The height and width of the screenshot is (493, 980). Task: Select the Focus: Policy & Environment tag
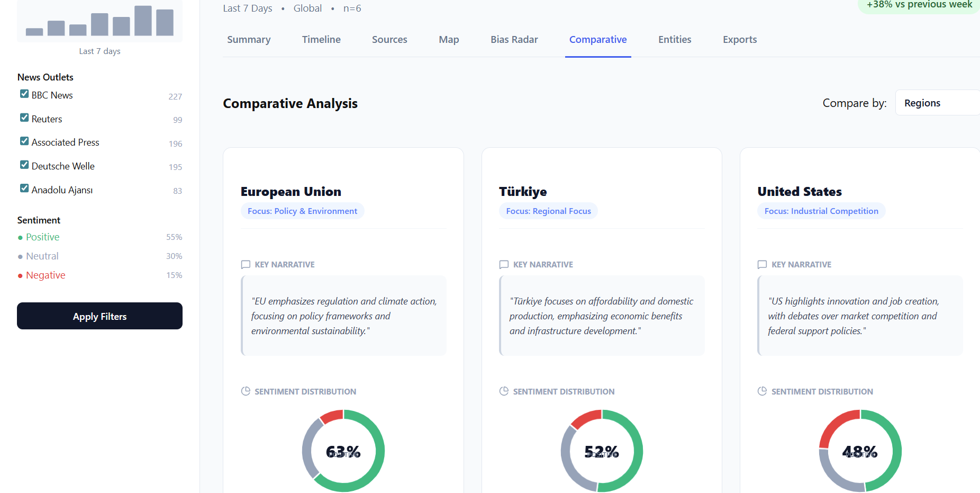click(302, 211)
